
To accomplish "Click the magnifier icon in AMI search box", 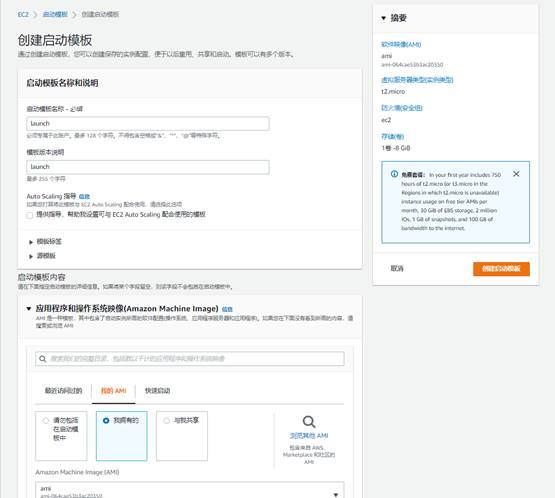I will (x=42, y=359).
